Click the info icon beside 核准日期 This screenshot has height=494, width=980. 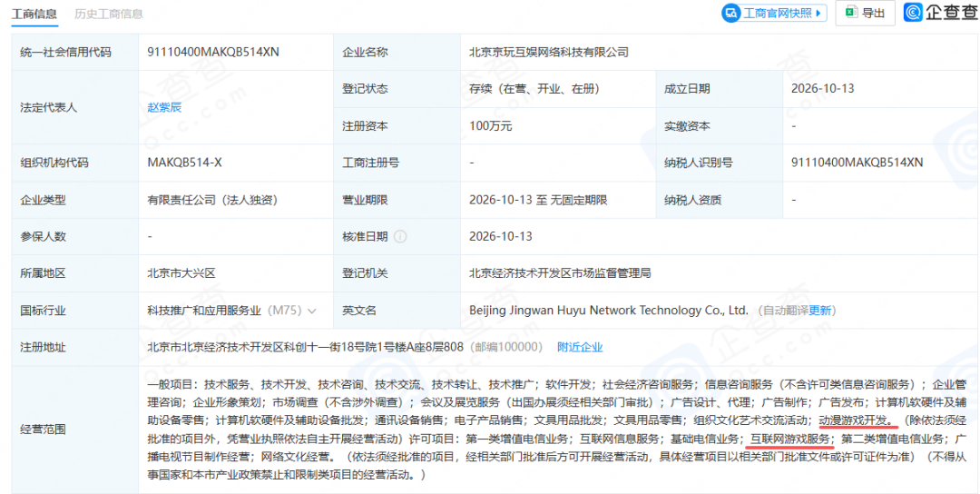point(401,237)
